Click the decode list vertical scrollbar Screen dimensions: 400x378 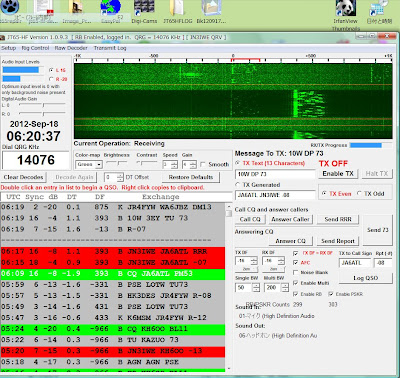(x=229, y=287)
